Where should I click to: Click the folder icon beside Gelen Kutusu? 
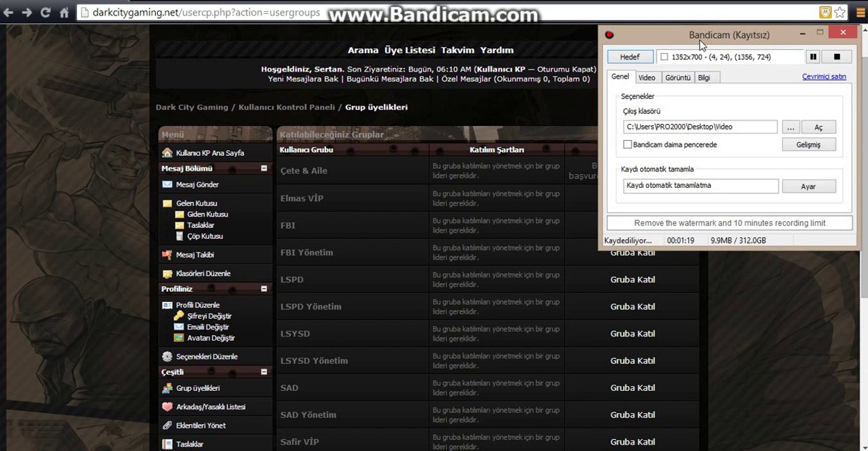[167, 204]
